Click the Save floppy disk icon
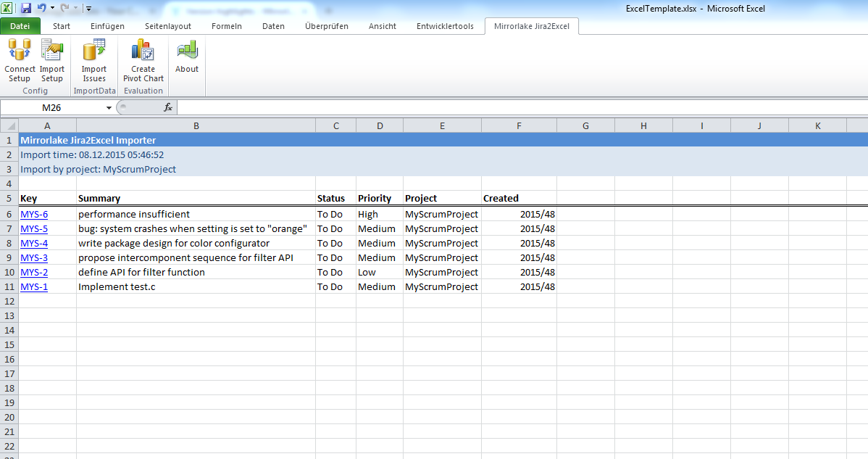The height and width of the screenshot is (459, 868). click(26, 8)
